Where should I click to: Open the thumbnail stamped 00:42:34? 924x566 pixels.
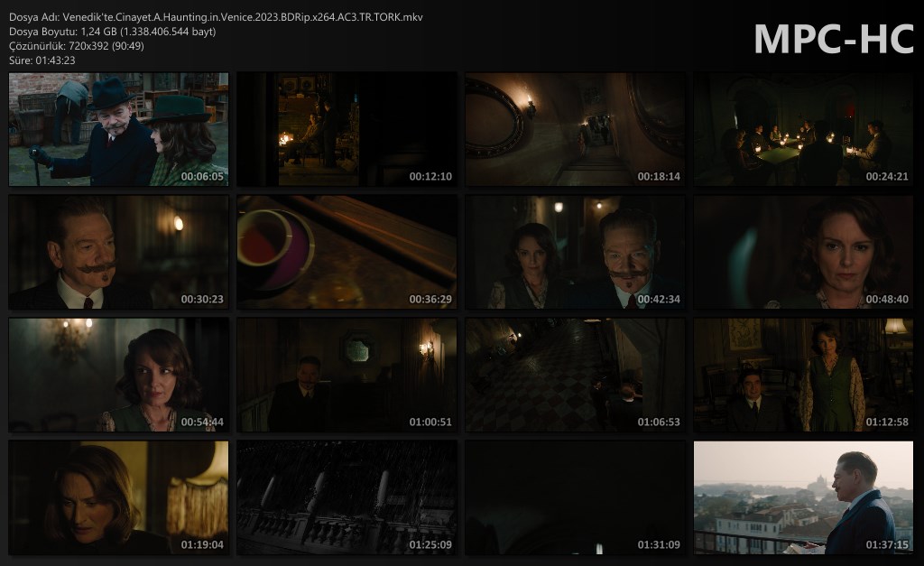click(575, 253)
